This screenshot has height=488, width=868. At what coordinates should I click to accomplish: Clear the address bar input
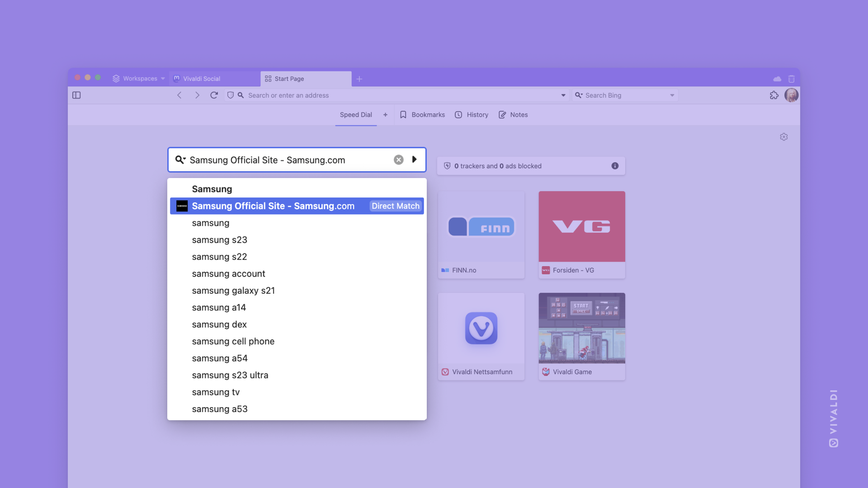399,159
